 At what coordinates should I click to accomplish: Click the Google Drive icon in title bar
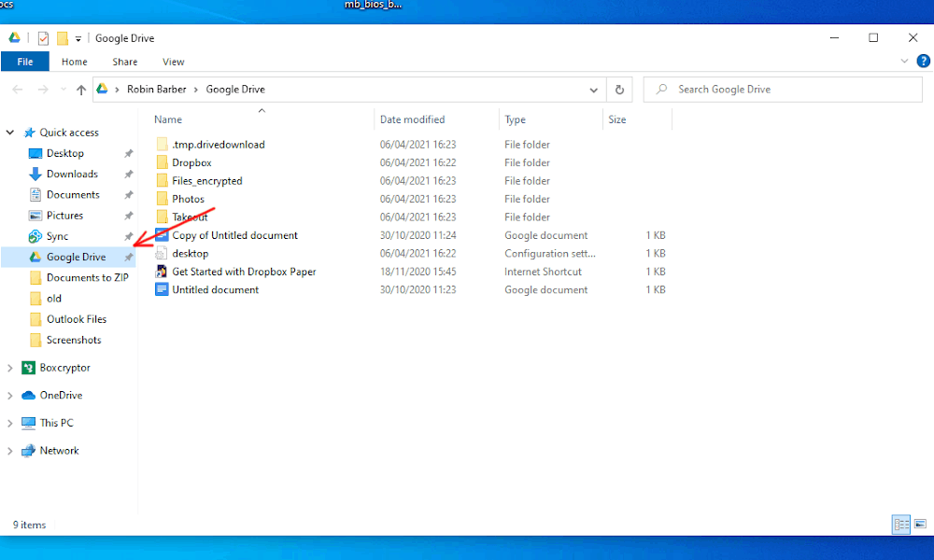pyautogui.click(x=14, y=38)
